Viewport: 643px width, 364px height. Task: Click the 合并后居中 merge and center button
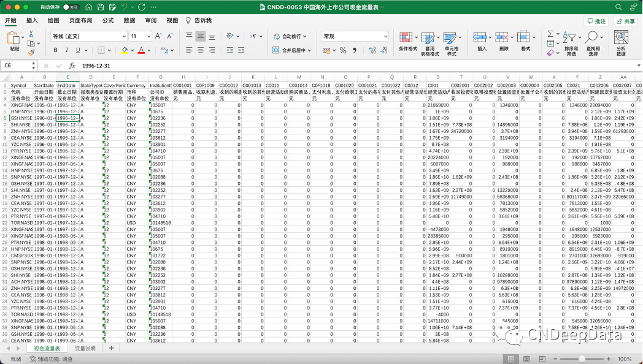pyautogui.click(x=291, y=50)
